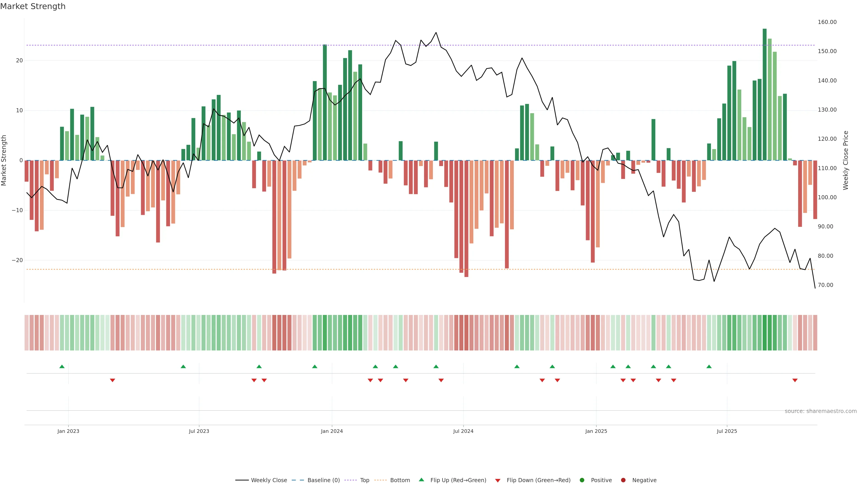The width and height of the screenshot is (868, 488).
Task: Click the Flip Up green triangle legend icon
Action: coord(421,480)
